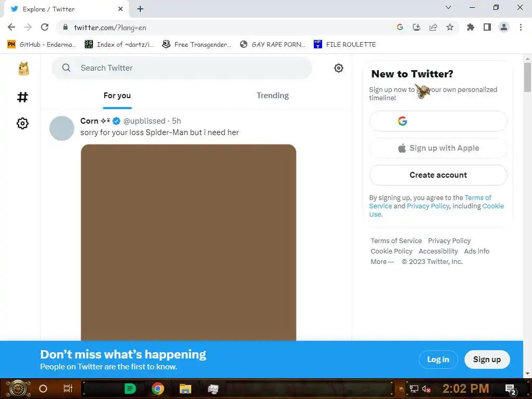Screen dimensions: 532x399
Task: Open the Corn display name link
Action: click(x=95, y=121)
